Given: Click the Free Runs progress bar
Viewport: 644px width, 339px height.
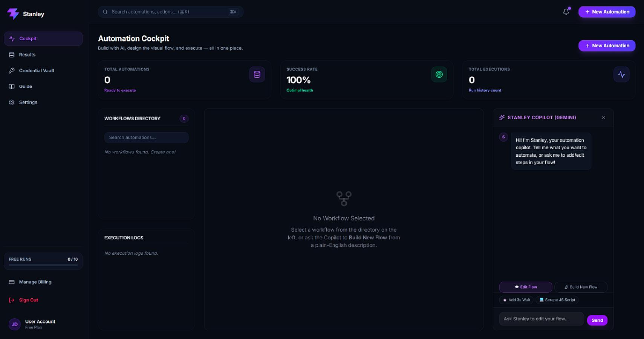Looking at the screenshot, I should 43,265.
